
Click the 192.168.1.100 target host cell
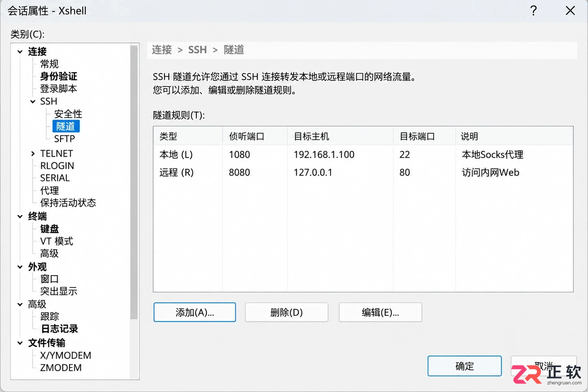pos(324,155)
